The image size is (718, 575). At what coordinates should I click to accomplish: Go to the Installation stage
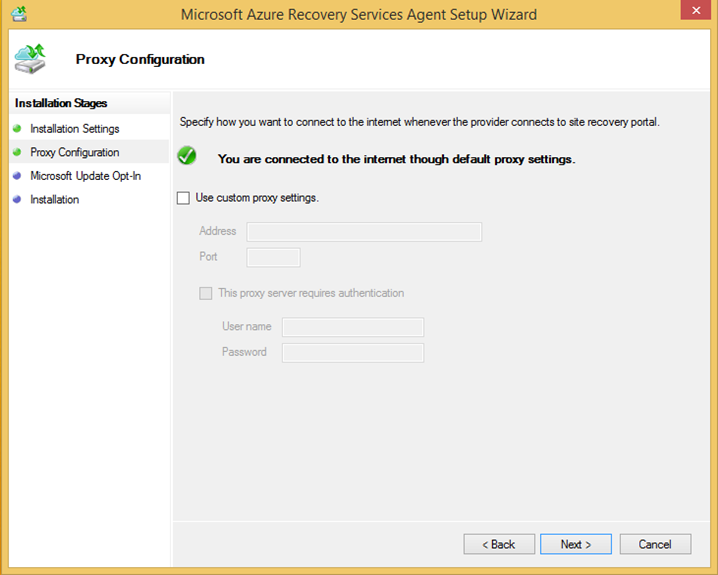pos(55,199)
